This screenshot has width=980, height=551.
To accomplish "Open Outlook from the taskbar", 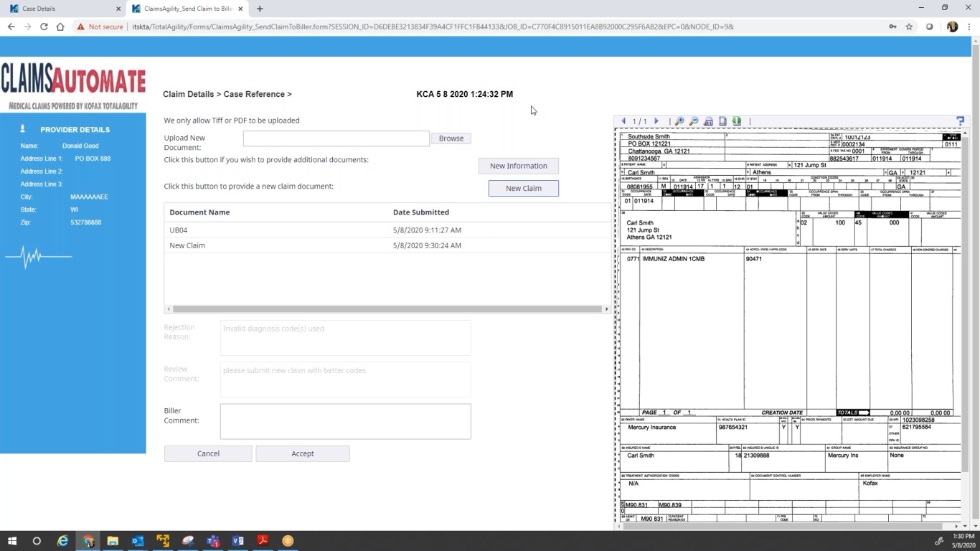I will tap(138, 541).
